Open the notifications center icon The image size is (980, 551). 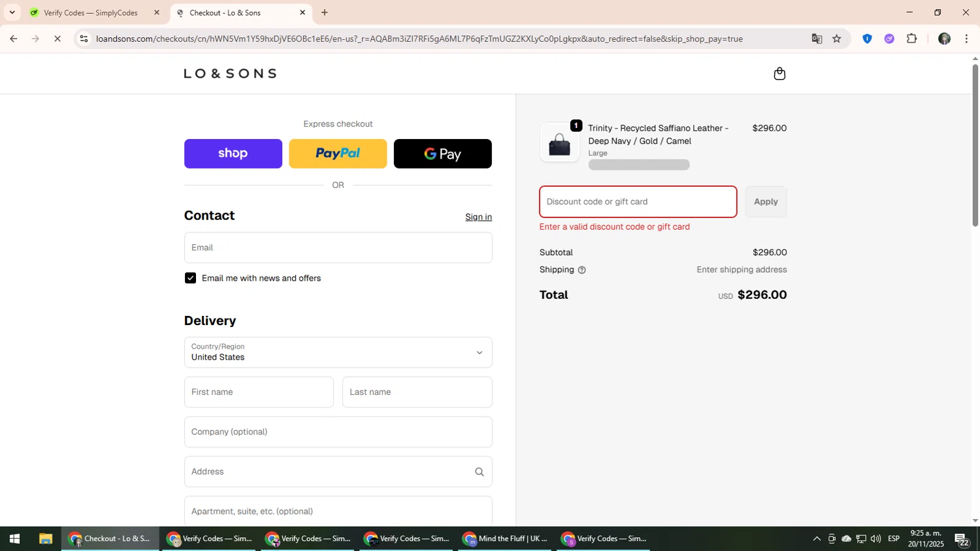coord(962,539)
